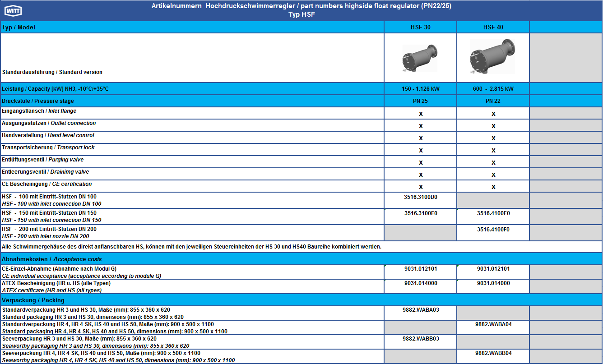Click part number 3516.4100E0
The height and width of the screenshot is (364, 603).
click(x=493, y=213)
